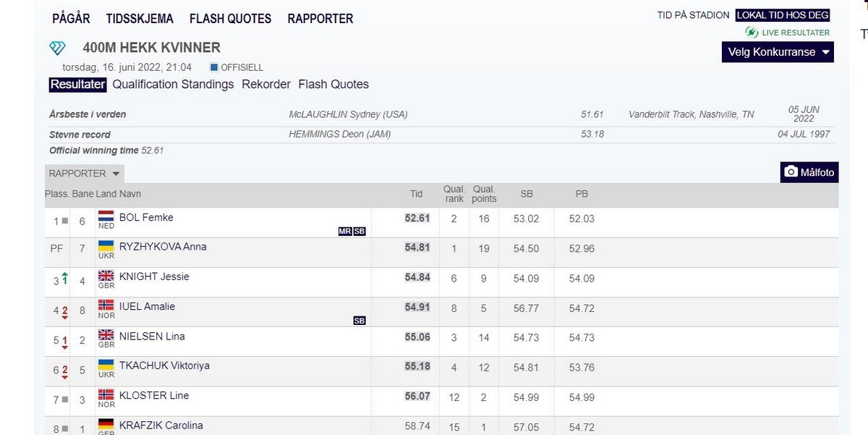Go to the PÅGÅR menu item
Viewport: 868px width, 435px height.
[71, 19]
